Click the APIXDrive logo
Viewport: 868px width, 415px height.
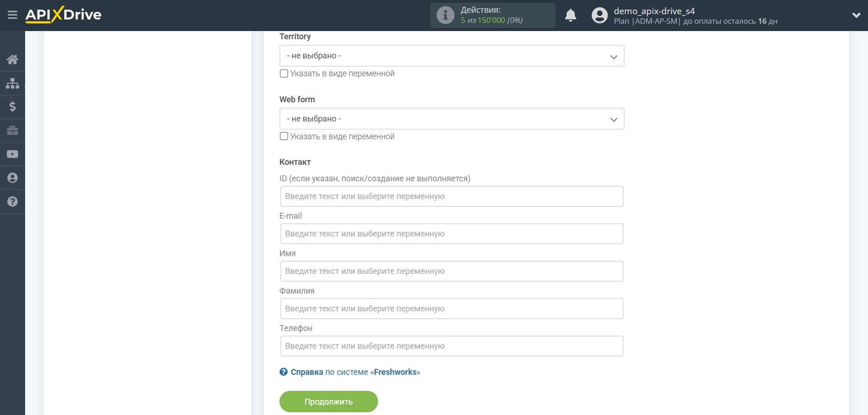click(63, 15)
